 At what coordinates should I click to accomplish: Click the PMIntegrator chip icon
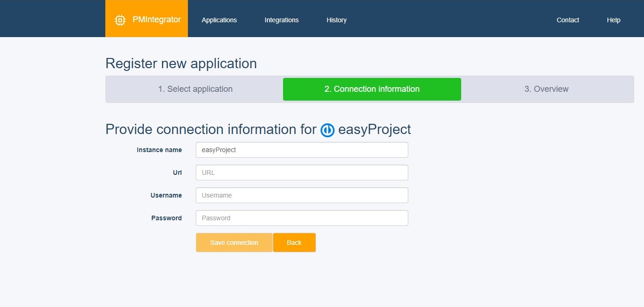tap(120, 19)
